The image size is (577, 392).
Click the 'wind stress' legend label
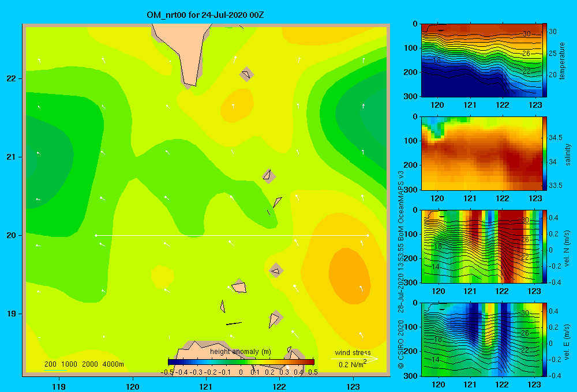pyautogui.click(x=353, y=352)
